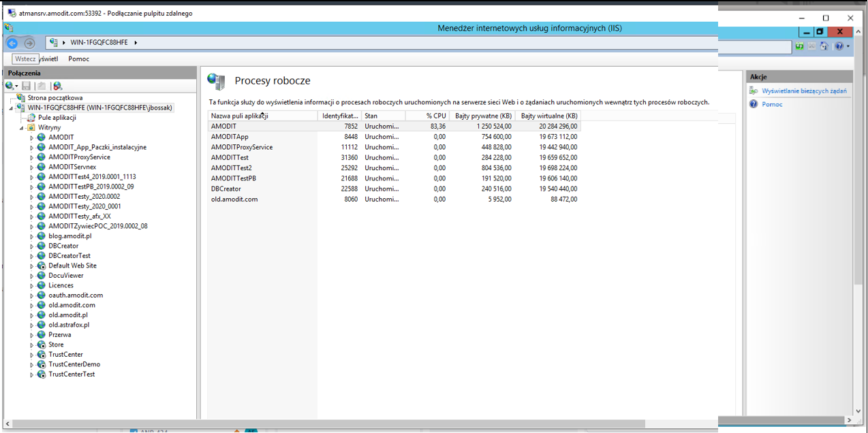Expand the AMODITTestPB_2019.0002_09 site node
The height and width of the screenshot is (433, 868).
pos(31,187)
